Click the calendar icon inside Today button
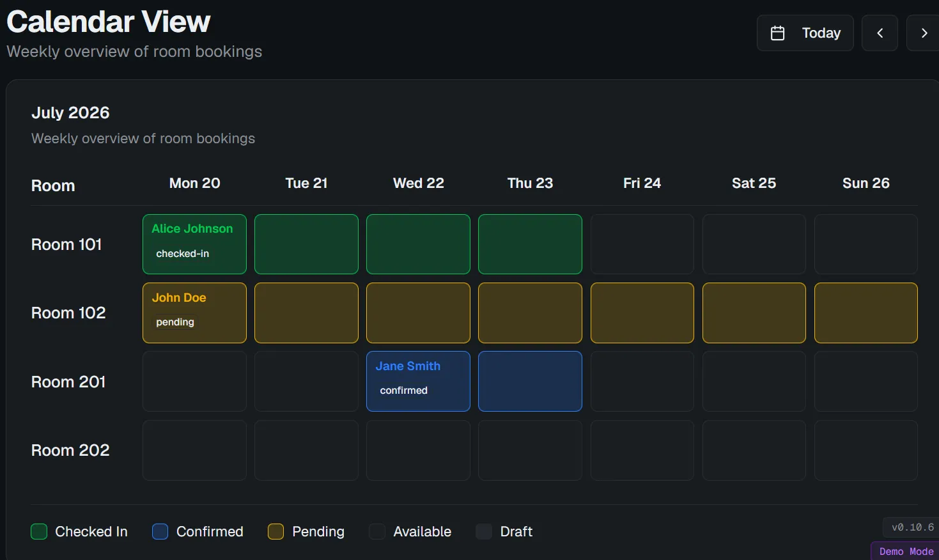The height and width of the screenshot is (560, 939). click(777, 33)
